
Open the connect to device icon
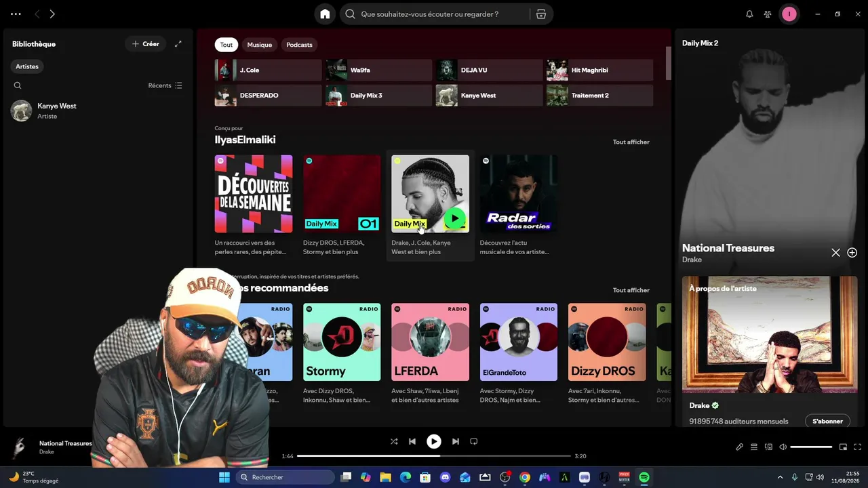pyautogui.click(x=768, y=447)
